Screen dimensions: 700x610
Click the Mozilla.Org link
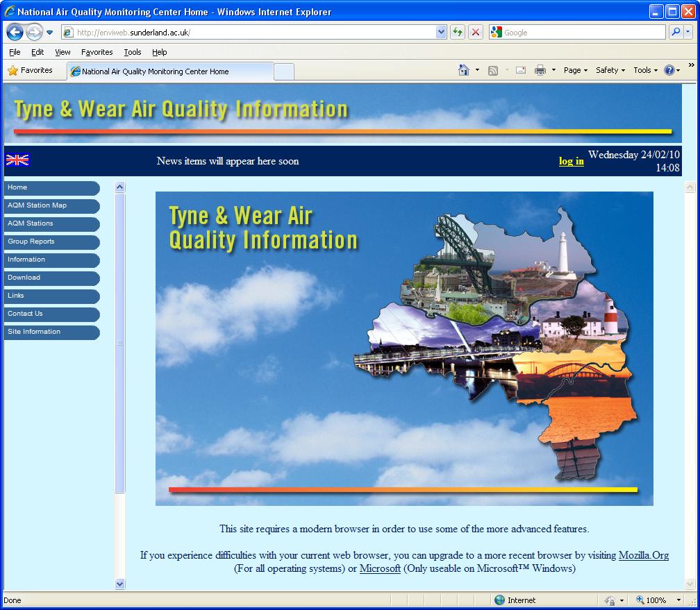[x=644, y=555]
